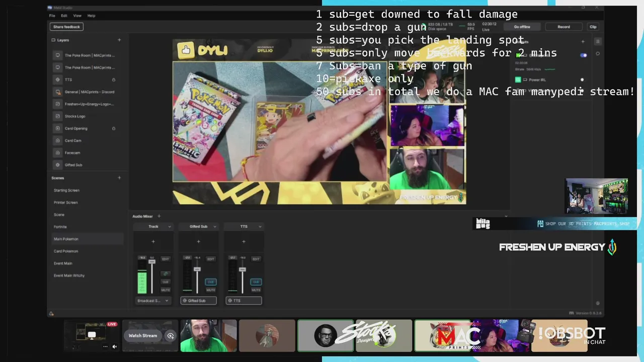Screen dimensions: 644x362
Task: Click the camera icon of Facecam layer
Action: tap(57, 152)
